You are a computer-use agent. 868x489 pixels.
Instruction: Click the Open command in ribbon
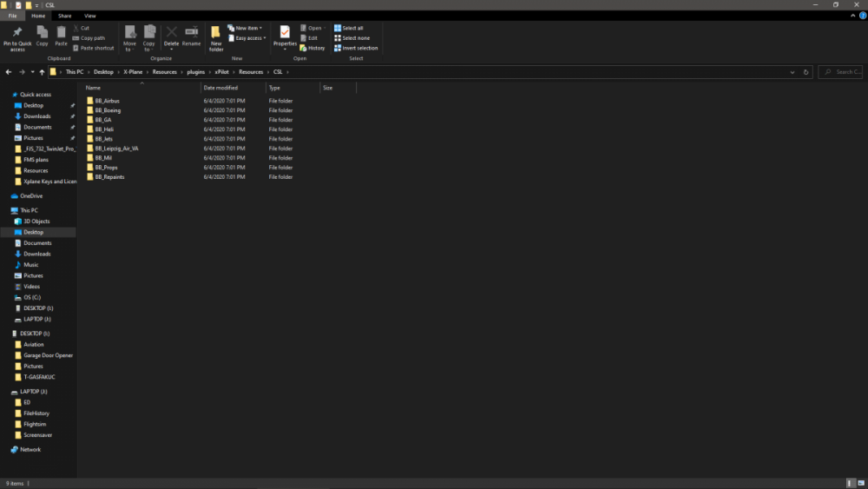click(312, 28)
